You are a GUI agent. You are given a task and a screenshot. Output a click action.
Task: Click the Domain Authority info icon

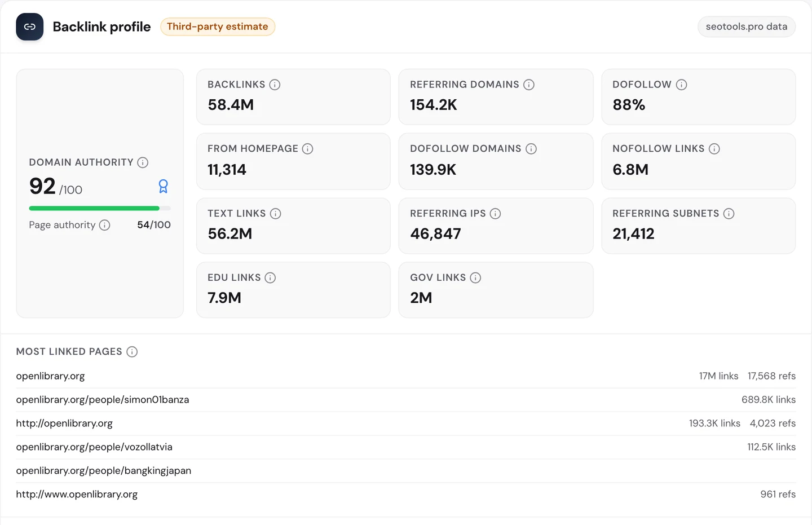click(143, 162)
